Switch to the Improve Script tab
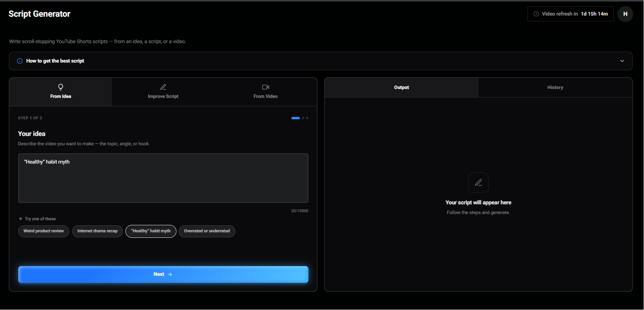Screen dimensions: 644x310 tap(163, 92)
